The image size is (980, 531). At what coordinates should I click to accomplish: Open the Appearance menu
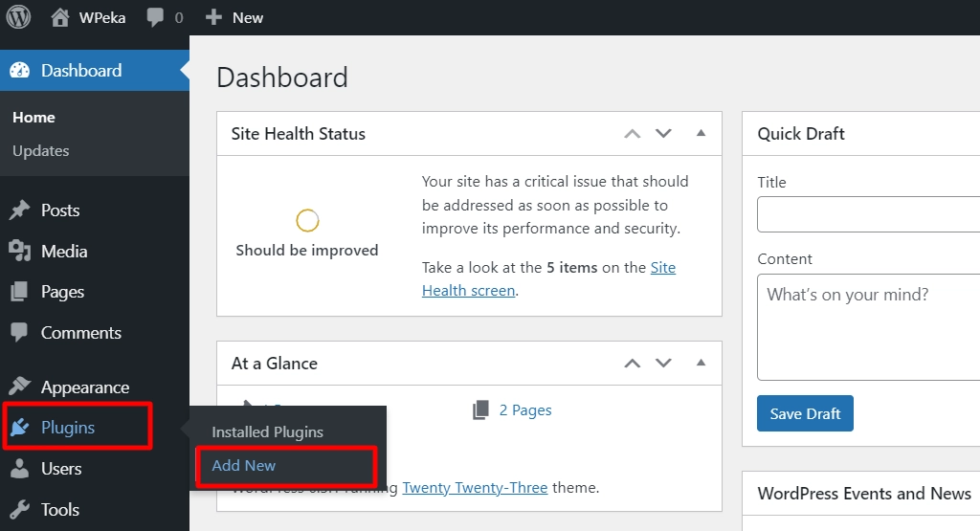(85, 387)
